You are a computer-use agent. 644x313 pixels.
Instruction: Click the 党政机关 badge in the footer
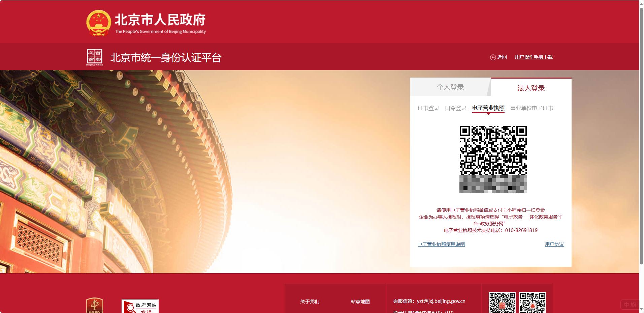click(x=95, y=306)
